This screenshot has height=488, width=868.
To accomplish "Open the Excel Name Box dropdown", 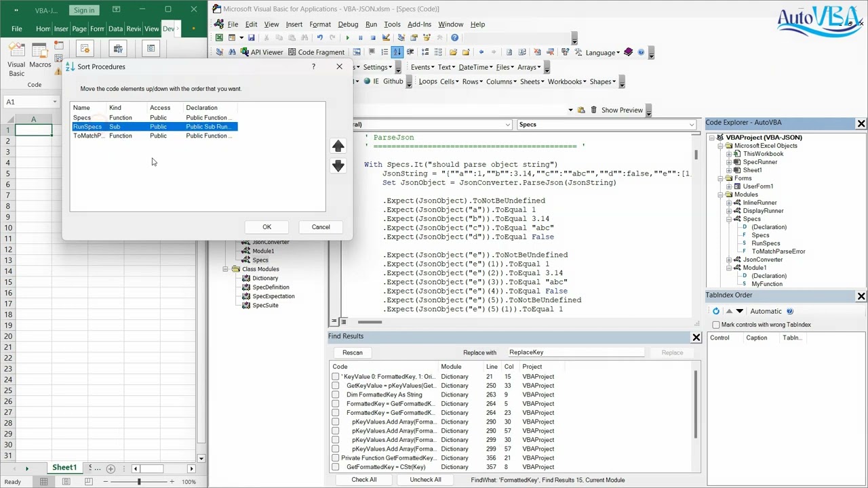I will (x=55, y=102).
